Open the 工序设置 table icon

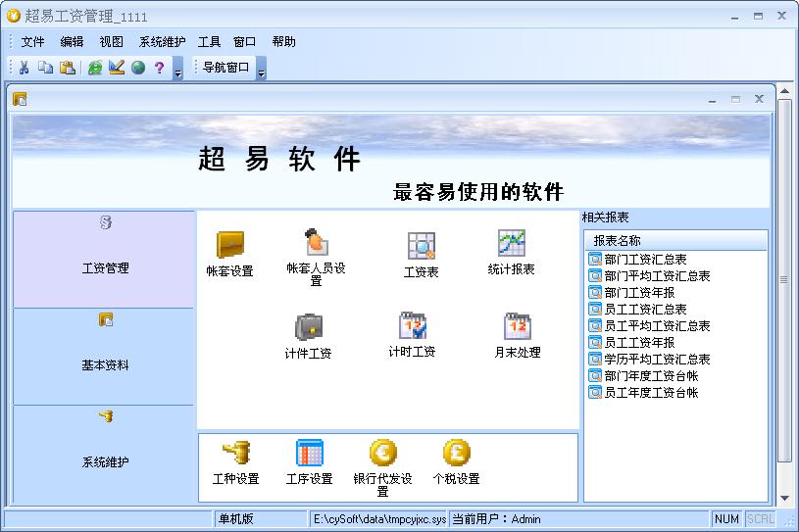pyautogui.click(x=310, y=461)
